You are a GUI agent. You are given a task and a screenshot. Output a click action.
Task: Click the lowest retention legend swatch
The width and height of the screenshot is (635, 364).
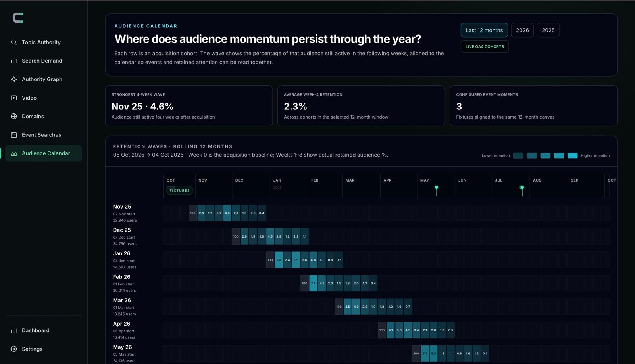click(x=518, y=155)
